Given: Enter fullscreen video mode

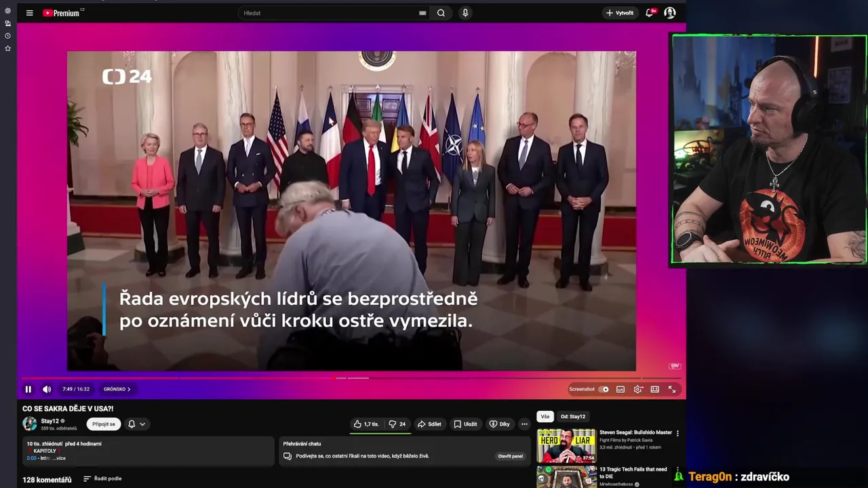Looking at the screenshot, I should (672, 389).
